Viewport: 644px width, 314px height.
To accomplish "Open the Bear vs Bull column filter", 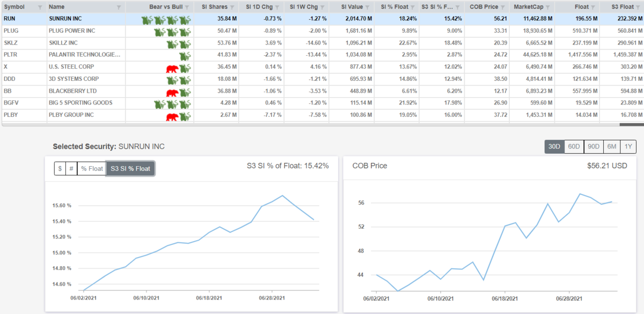I will pyautogui.click(x=186, y=8).
